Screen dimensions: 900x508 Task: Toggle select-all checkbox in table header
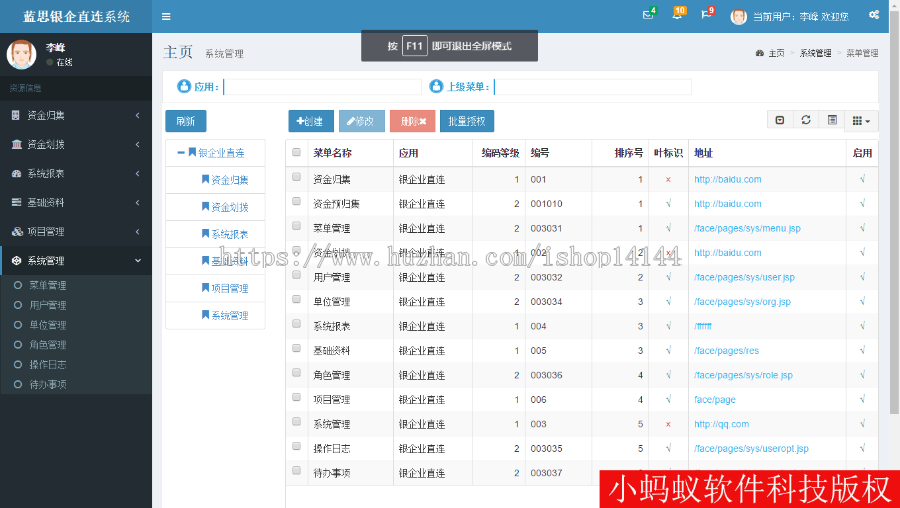pos(296,152)
